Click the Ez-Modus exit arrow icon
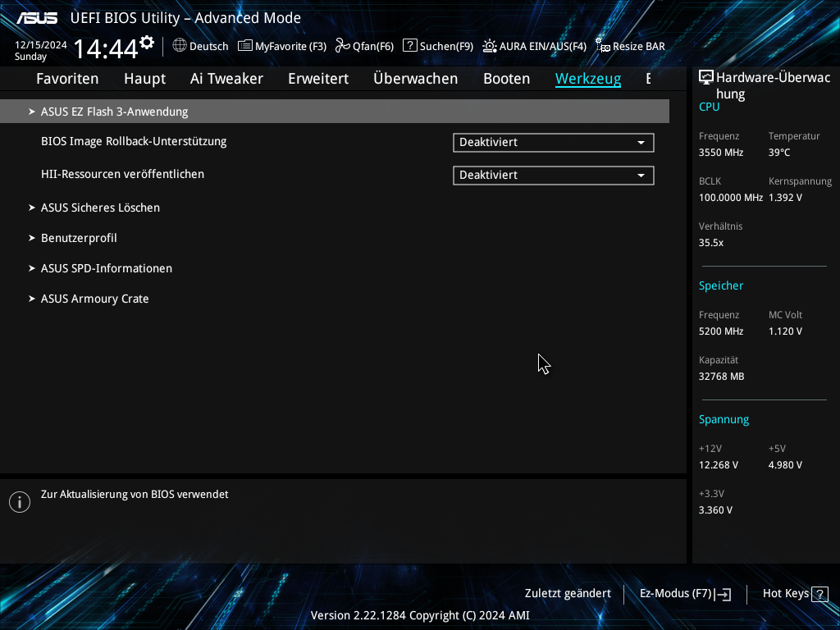Screen dimensions: 840x630 pos(723,594)
